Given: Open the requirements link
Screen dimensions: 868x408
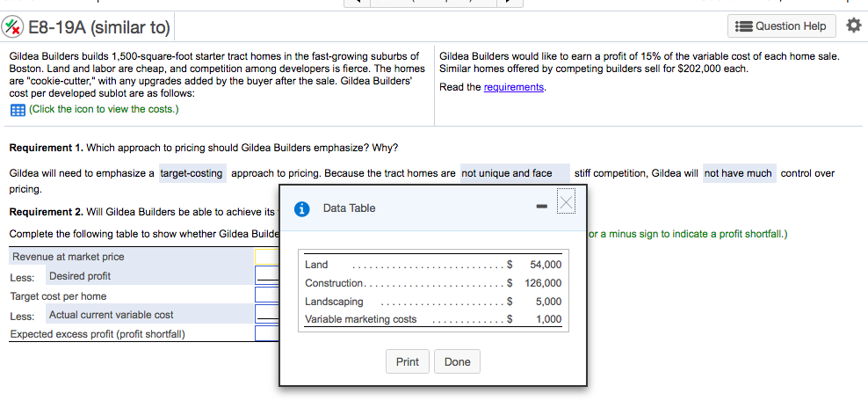Looking at the screenshot, I should click(x=513, y=87).
